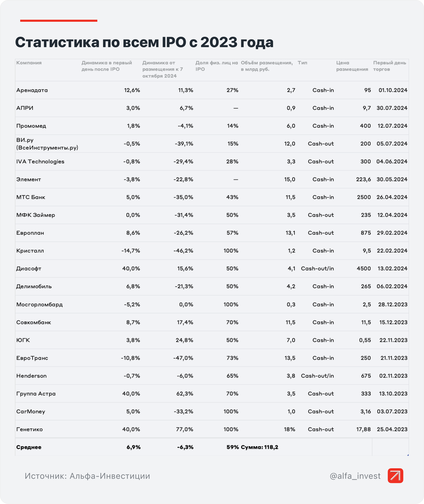Click the IVA Technologies row label

(40, 162)
